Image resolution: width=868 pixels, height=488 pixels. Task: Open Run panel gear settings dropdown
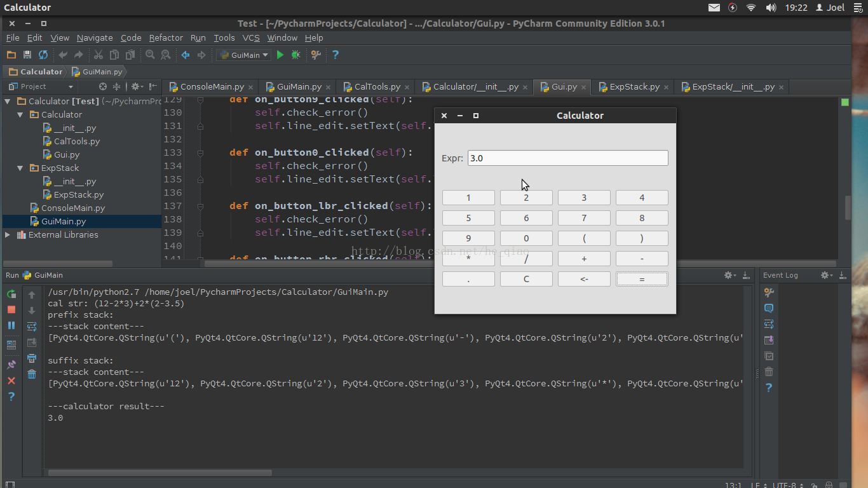tap(731, 275)
